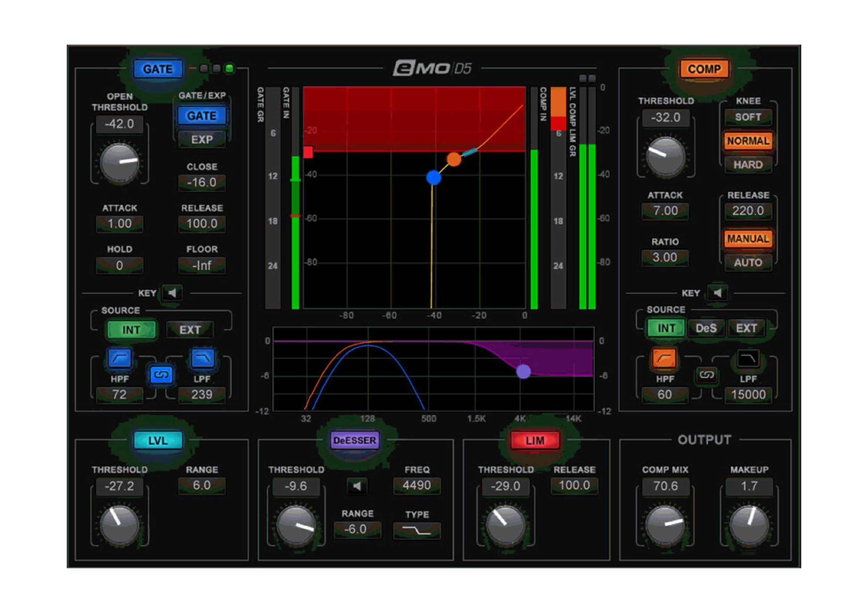
Task: Set compressor release to MANUAL
Action: [748, 239]
